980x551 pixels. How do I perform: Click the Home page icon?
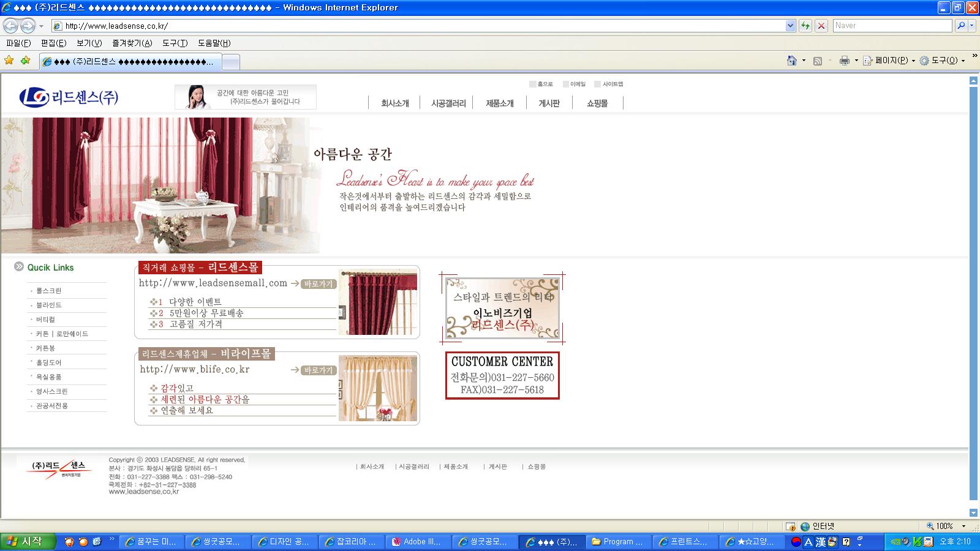click(x=792, y=61)
